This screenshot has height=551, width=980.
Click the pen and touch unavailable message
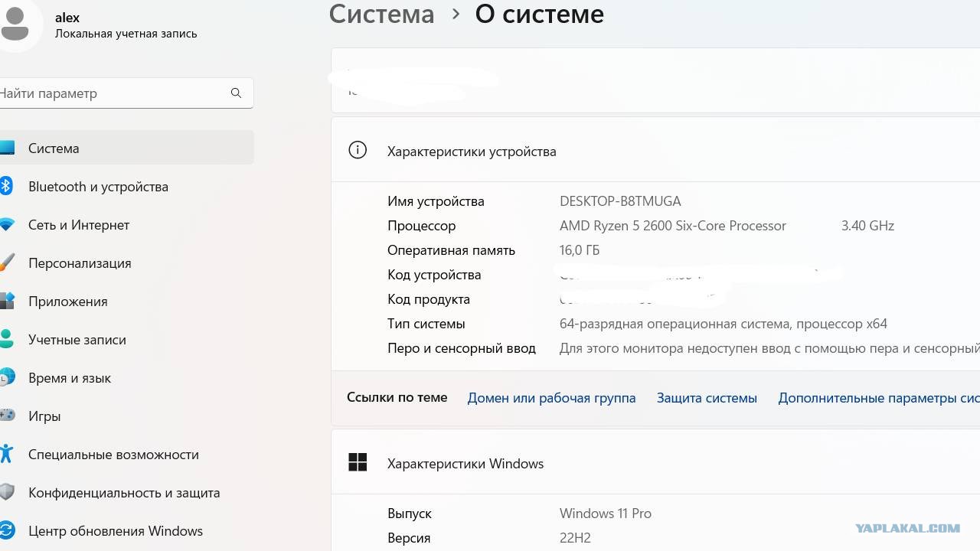coord(769,348)
